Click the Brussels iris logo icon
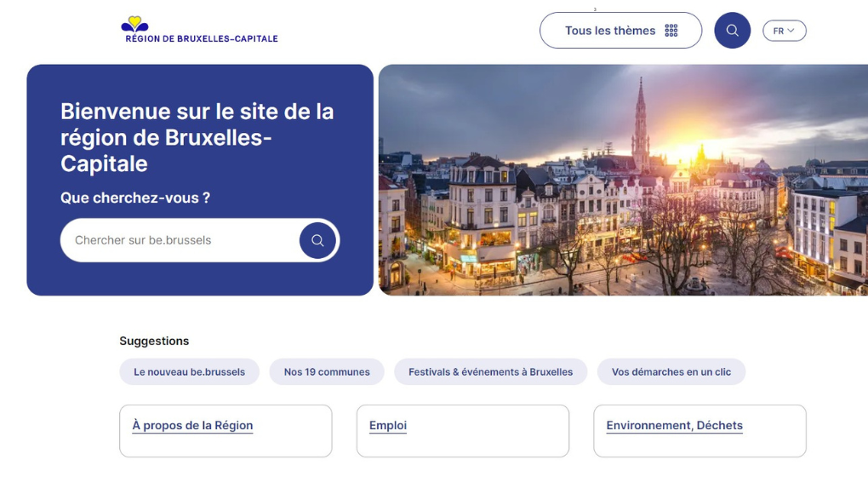Viewport: 868px width, 477px height. [x=134, y=24]
